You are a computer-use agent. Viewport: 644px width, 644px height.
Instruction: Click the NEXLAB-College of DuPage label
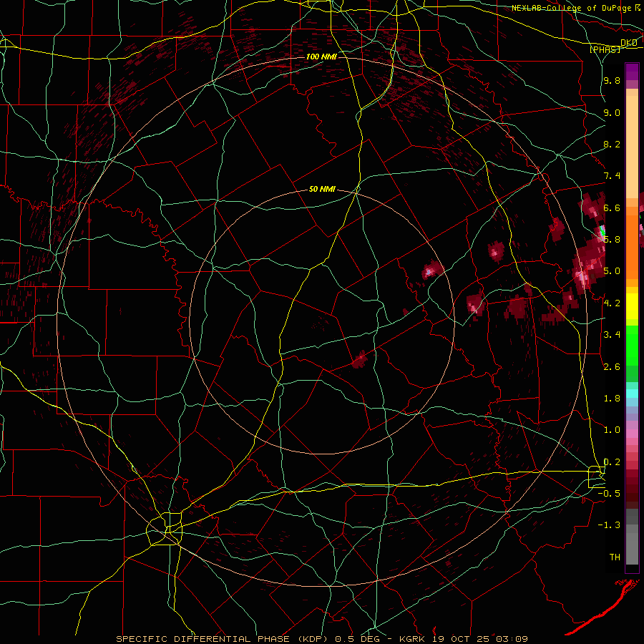pyautogui.click(x=572, y=8)
